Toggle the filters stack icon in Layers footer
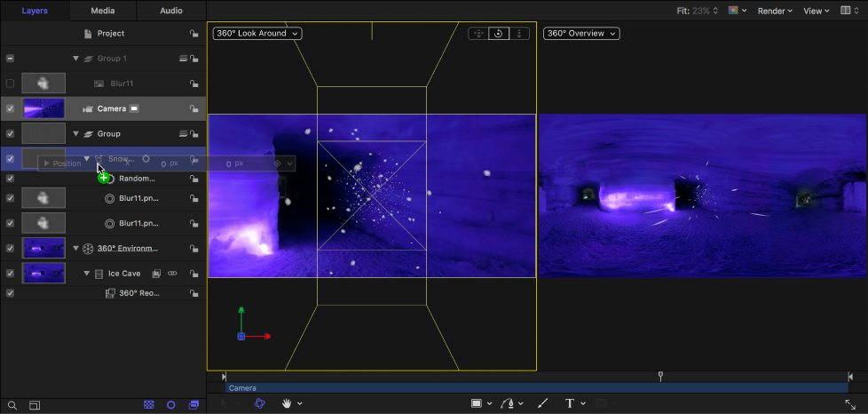The width and height of the screenshot is (868, 414). [x=193, y=405]
